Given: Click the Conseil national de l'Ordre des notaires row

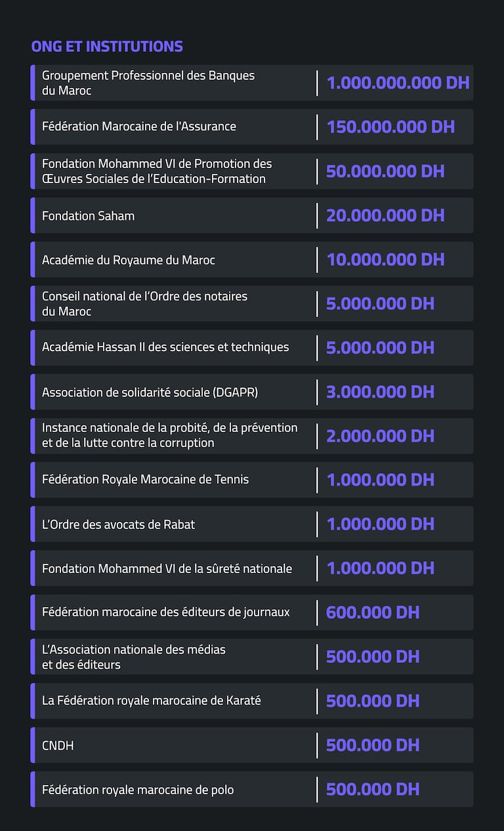Looking at the screenshot, I should pos(145,303).
